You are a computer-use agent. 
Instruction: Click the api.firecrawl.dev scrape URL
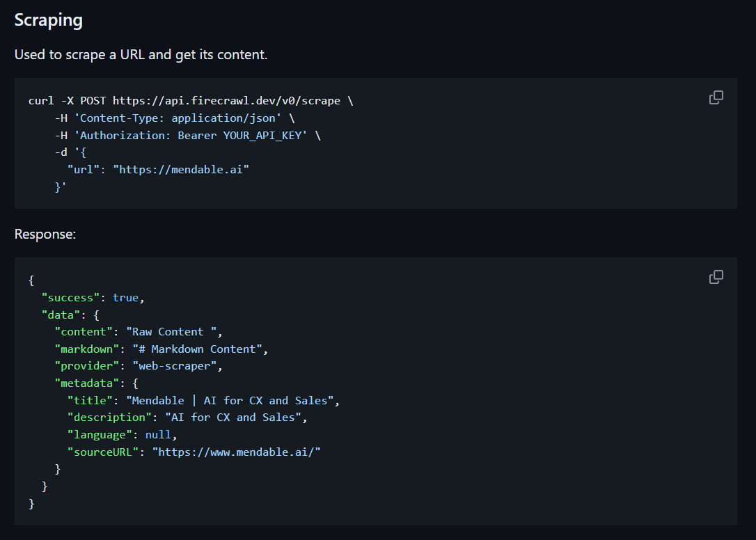tap(226, 101)
